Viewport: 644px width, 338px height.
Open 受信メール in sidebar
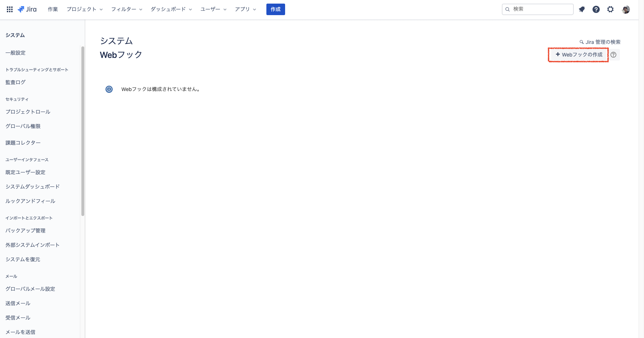click(18, 318)
